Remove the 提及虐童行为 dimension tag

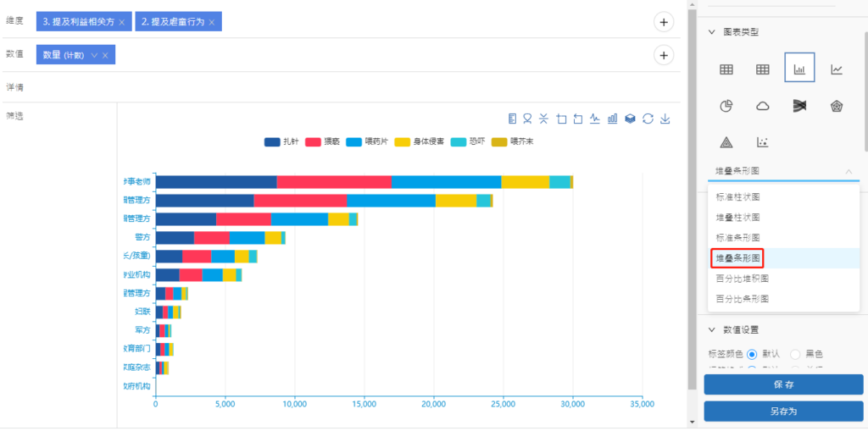212,21
